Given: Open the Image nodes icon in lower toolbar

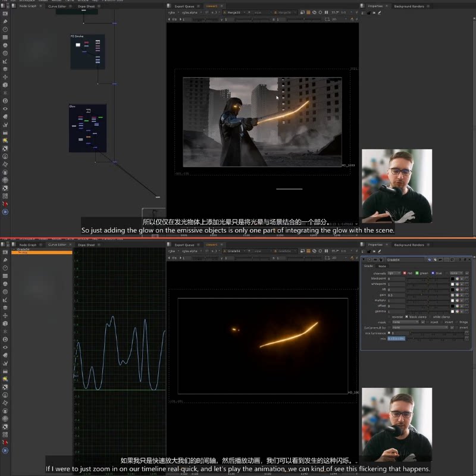Looking at the screenshot, I should [x=5, y=252].
